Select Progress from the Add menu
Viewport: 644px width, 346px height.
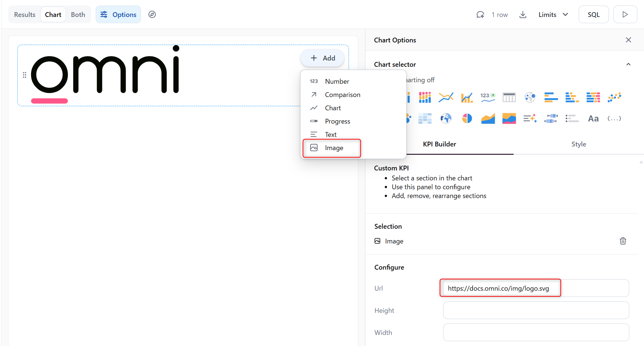pos(337,121)
